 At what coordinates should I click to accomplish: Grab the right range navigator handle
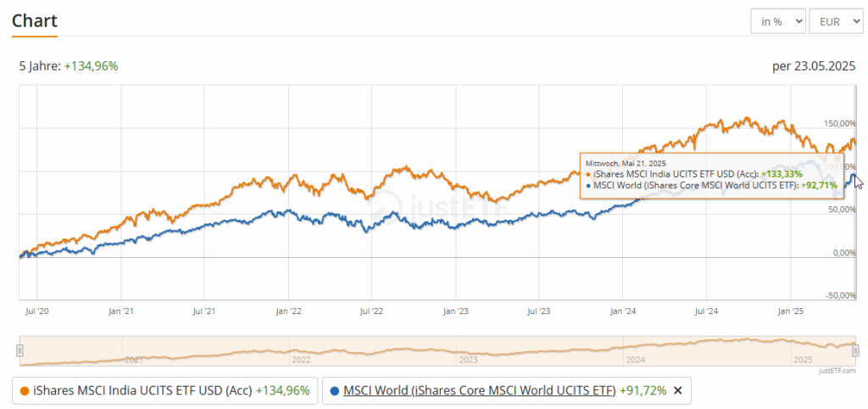click(x=855, y=350)
